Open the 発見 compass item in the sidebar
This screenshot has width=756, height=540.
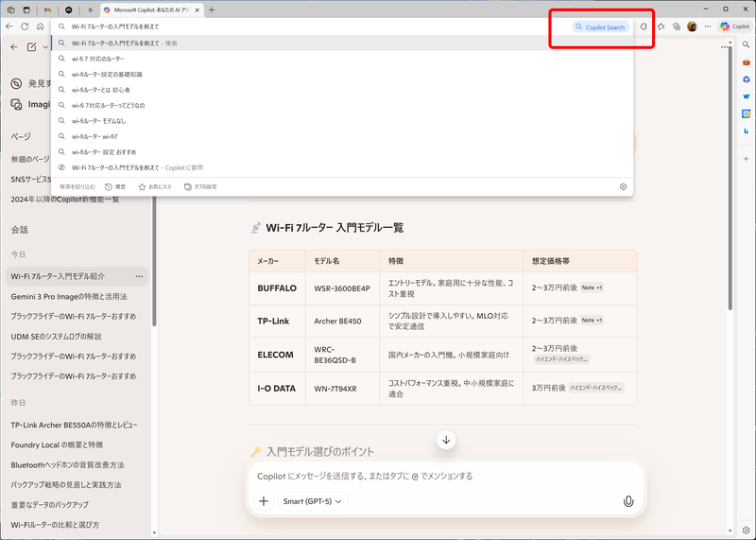point(30,83)
